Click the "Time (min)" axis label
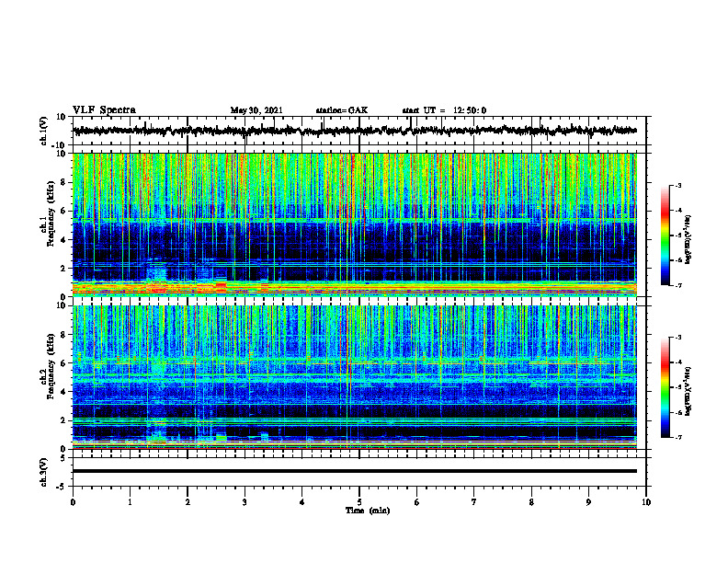 (x=368, y=511)
